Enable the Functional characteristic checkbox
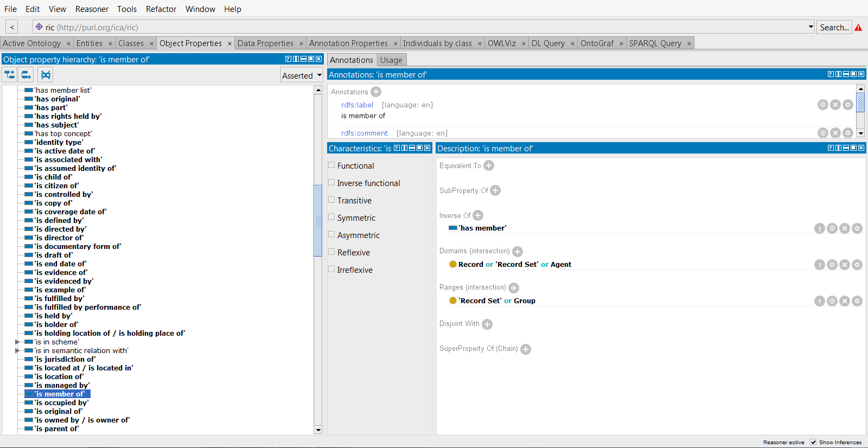 331,165
